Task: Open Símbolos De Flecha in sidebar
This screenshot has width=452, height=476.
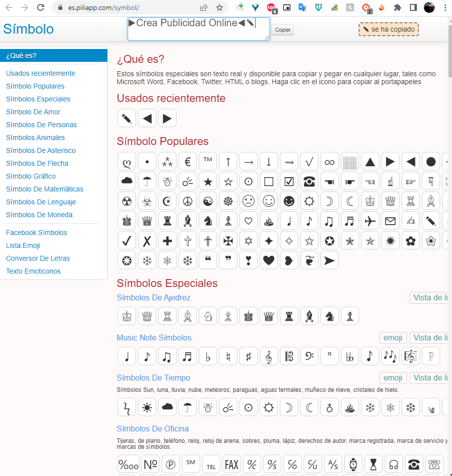Action: [37, 163]
